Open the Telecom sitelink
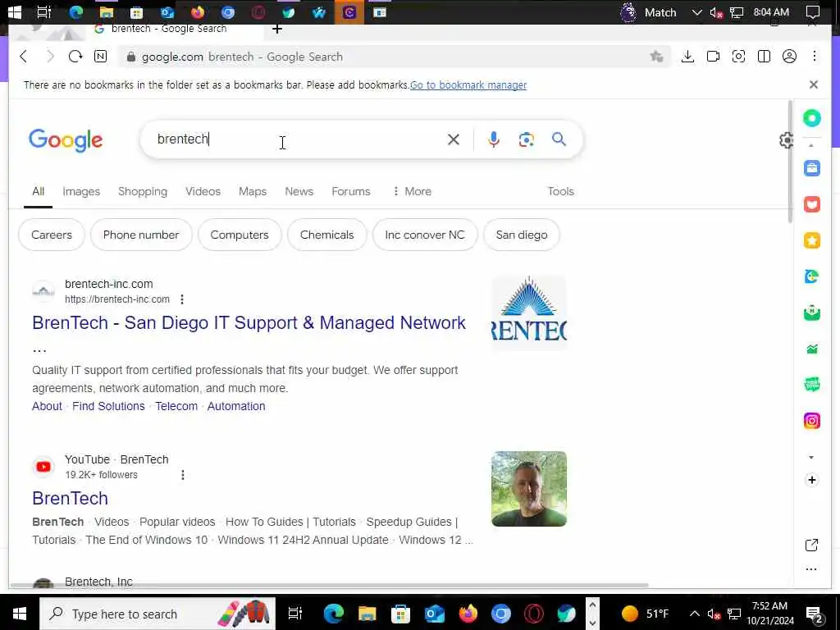The height and width of the screenshot is (630, 840). click(176, 406)
